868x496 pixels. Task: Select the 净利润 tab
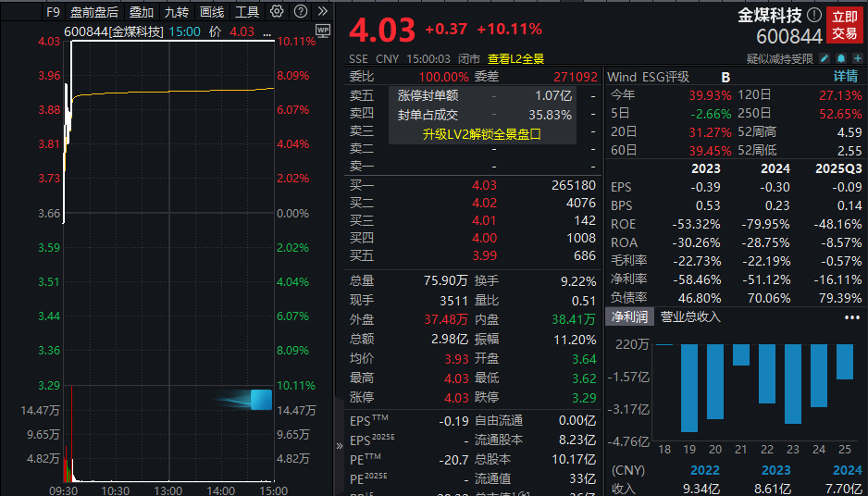pyautogui.click(x=629, y=316)
